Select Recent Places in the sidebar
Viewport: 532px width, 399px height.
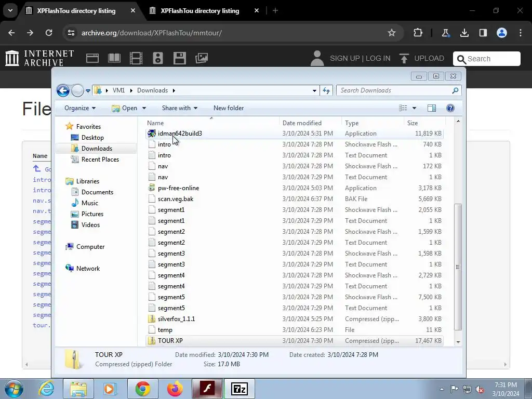pos(100,159)
